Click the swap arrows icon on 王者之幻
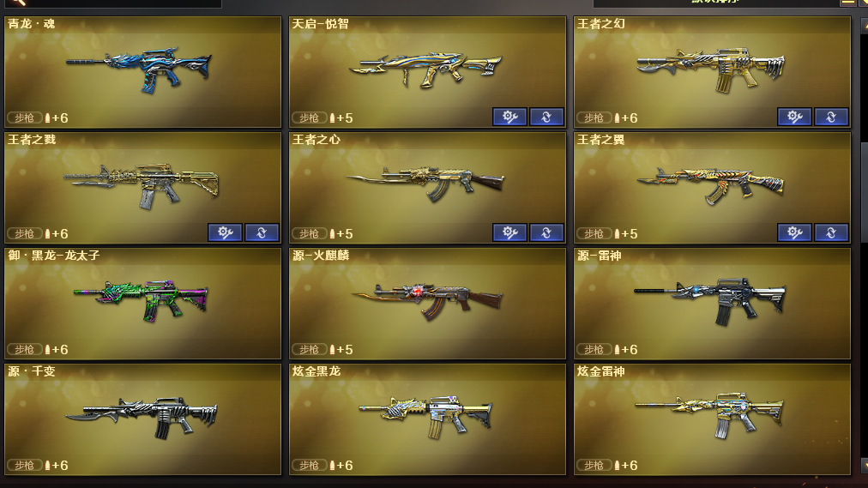This screenshot has height=488, width=868. click(x=831, y=117)
